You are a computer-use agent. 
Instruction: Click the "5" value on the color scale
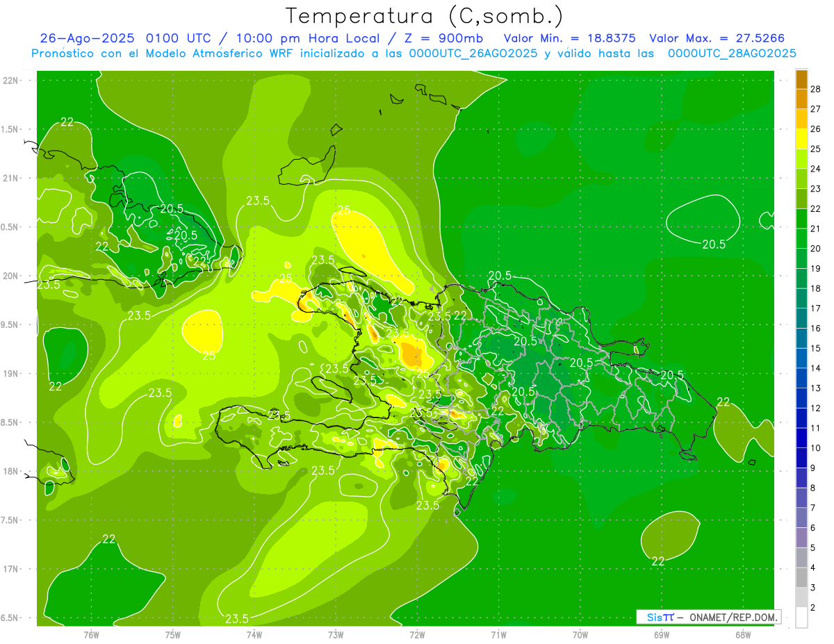click(813, 547)
